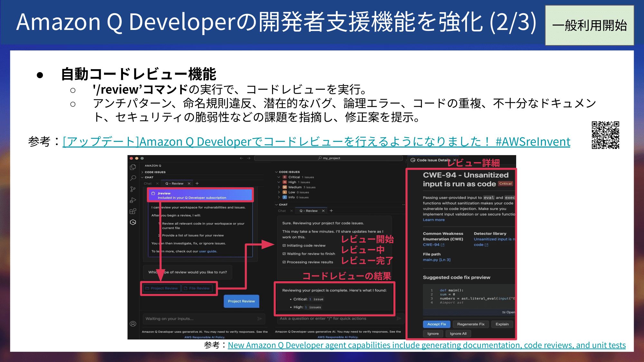This screenshot has width=644, height=362.
Task: Toggle the 'Processing review results' checkbox
Action: (284, 262)
